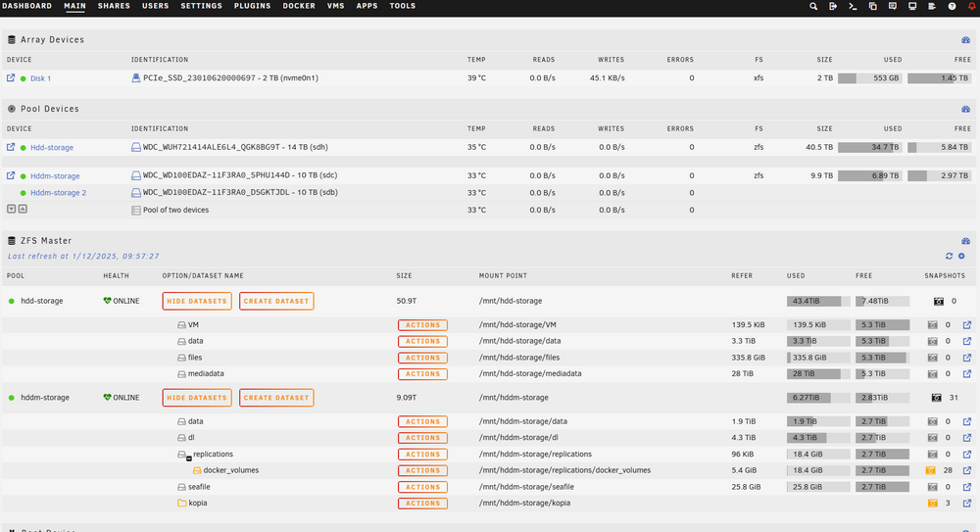Viewport: 980px width, 532px height.
Task: Click mount point /mnt/hddm-storage/seafile
Action: 526,487
